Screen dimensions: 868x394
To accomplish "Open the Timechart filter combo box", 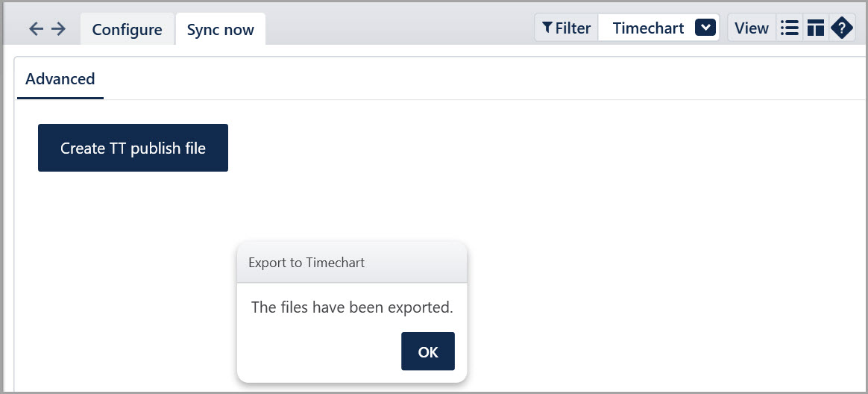I will 658,28.
